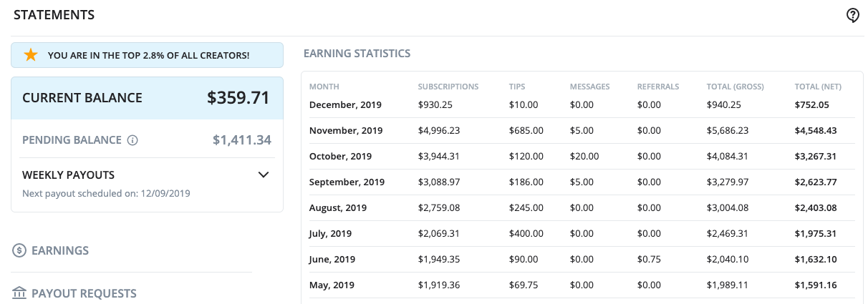Click the Pending Balance amount

[x=242, y=140]
